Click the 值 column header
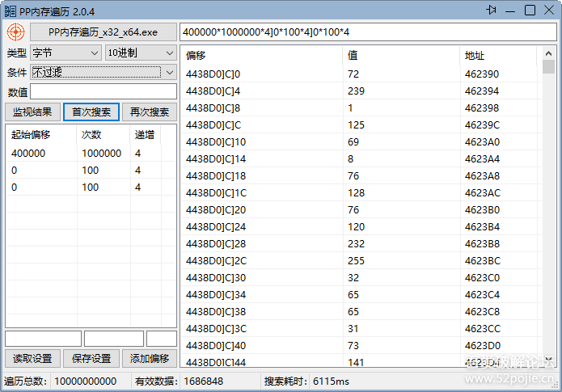Screen dimensions: 562x392 (x=401, y=55)
